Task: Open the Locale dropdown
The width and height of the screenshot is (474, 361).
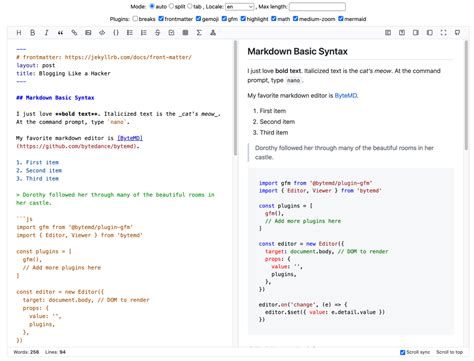Action: point(240,7)
